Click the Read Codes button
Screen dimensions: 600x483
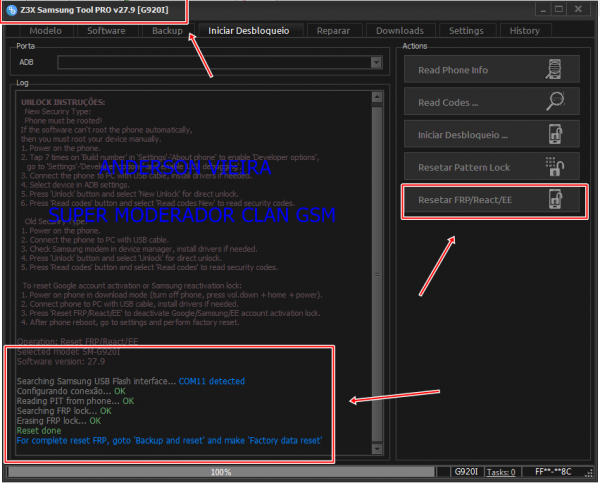coord(492,102)
